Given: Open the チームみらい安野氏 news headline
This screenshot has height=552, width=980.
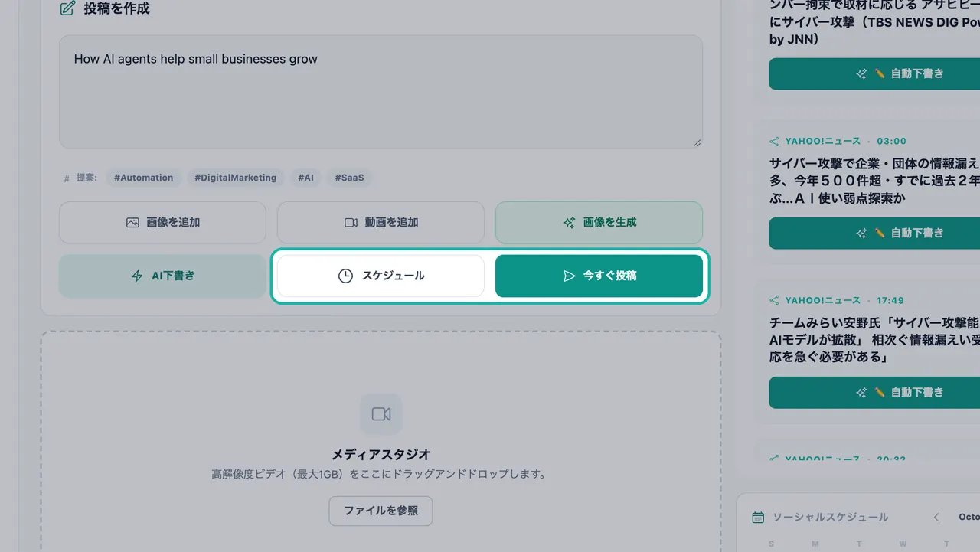Looking at the screenshot, I should click(874, 340).
